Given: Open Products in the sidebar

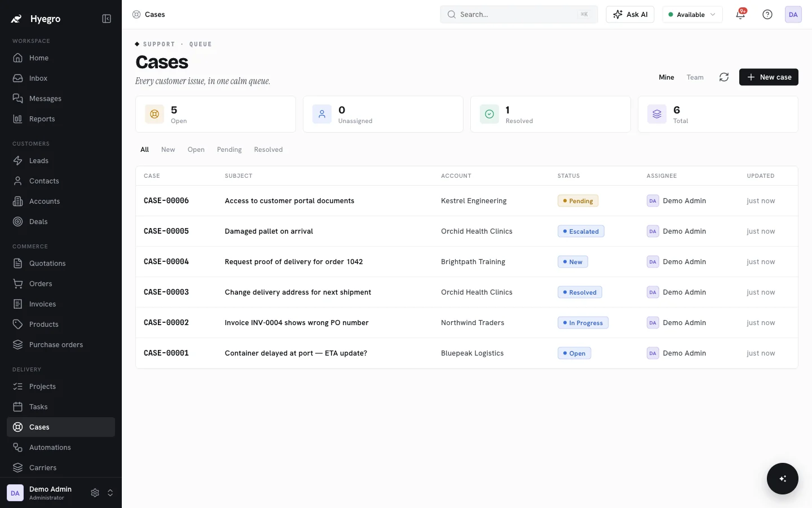Looking at the screenshot, I should pyautogui.click(x=61, y=324).
